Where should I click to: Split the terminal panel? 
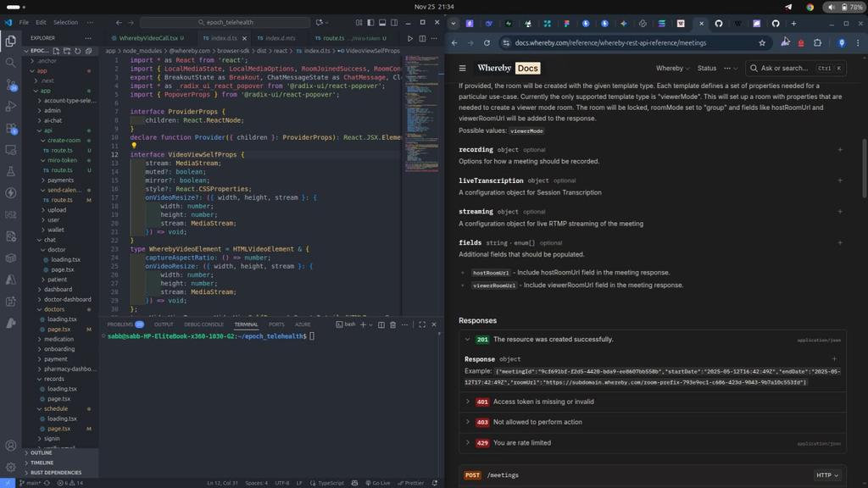[381, 324]
